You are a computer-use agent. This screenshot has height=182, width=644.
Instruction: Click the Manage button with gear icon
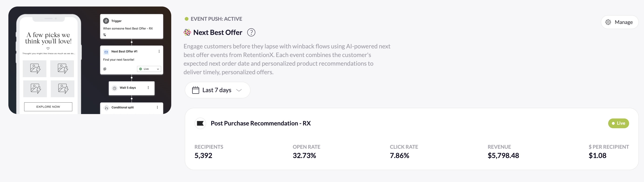[619, 22]
